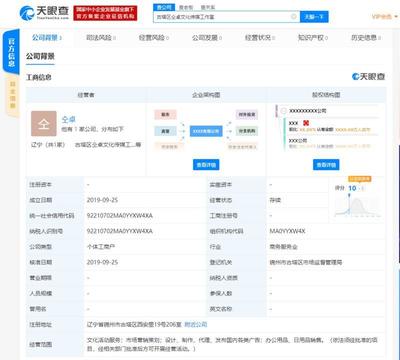Viewport: 400px width, 360px height.
Task: Switch to the 知识产权 navigation tab
Action: (312, 38)
